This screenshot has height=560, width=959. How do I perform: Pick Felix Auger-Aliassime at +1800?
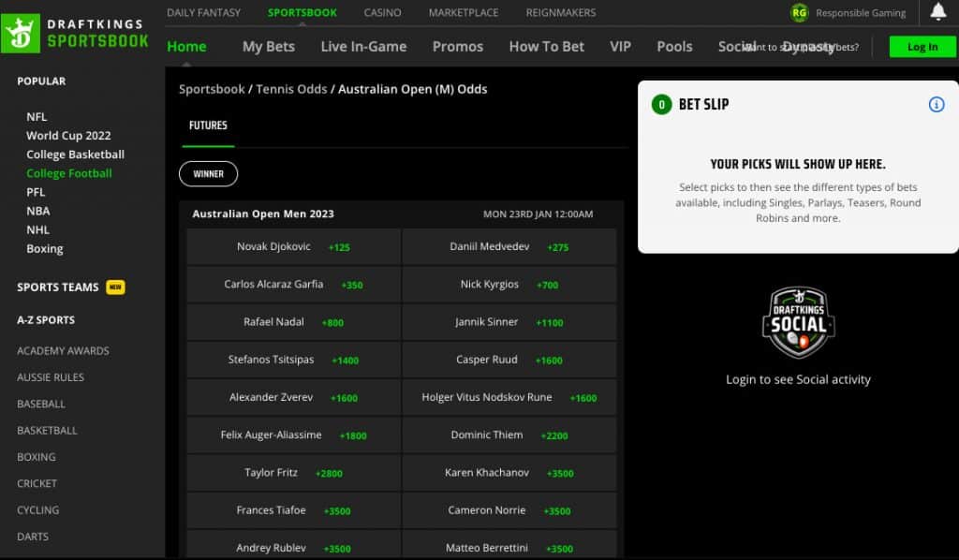tap(294, 435)
